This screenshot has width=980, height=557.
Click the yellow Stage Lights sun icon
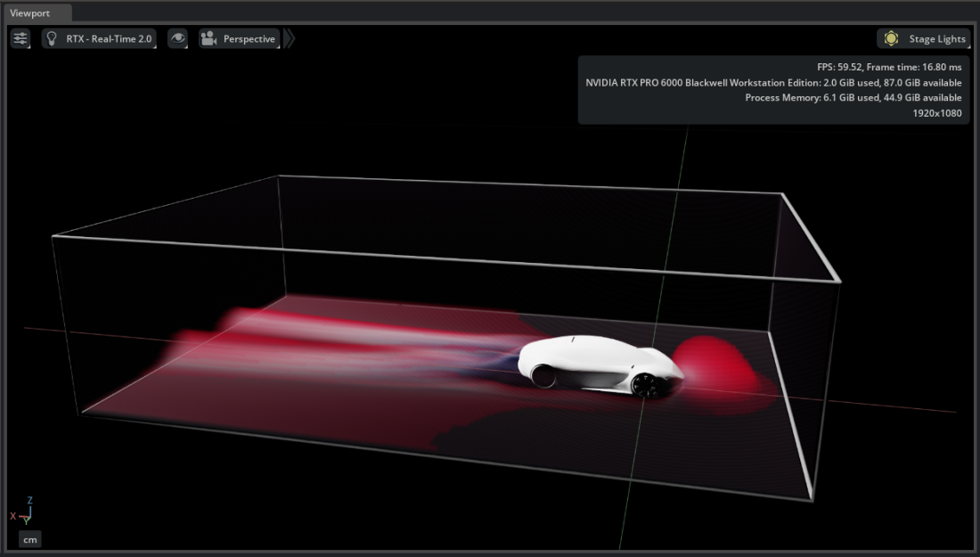(890, 38)
